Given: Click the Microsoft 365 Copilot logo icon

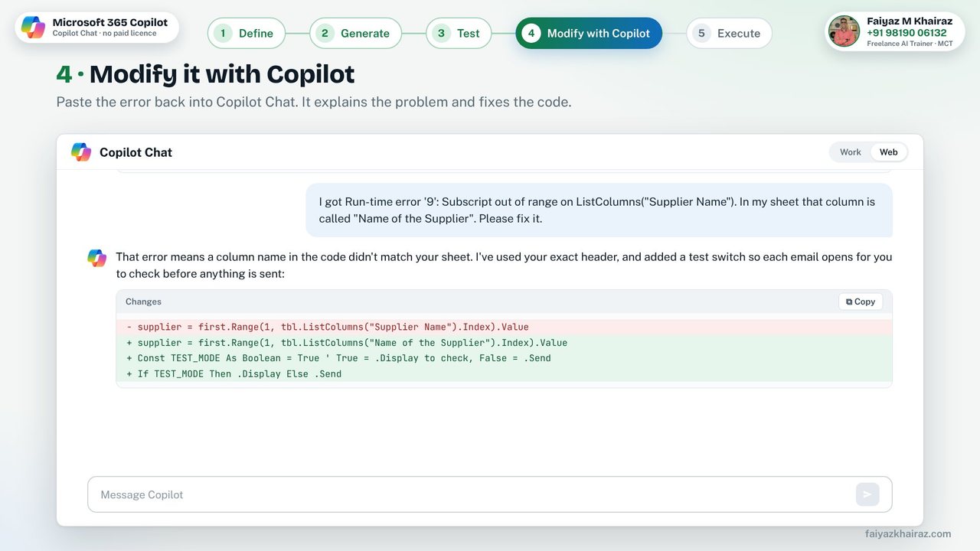Looking at the screenshot, I should (x=33, y=28).
